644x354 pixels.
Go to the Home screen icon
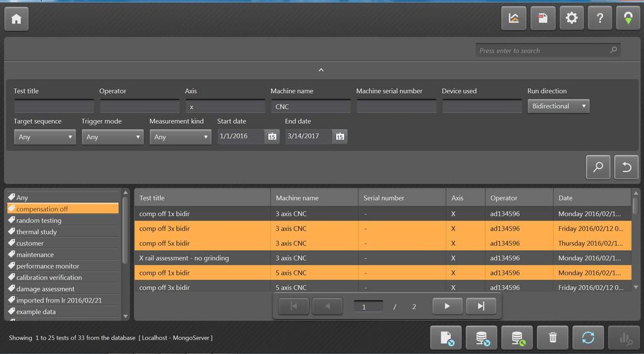point(16,19)
